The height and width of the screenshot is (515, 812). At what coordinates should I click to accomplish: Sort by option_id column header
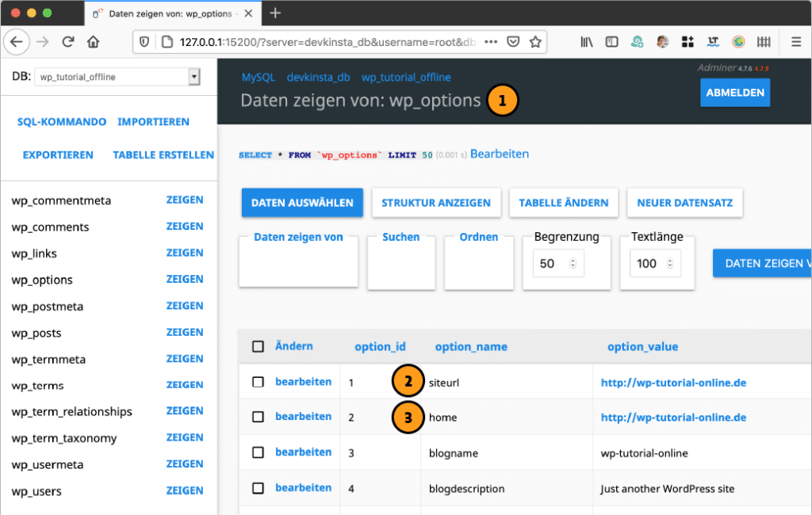(x=380, y=347)
